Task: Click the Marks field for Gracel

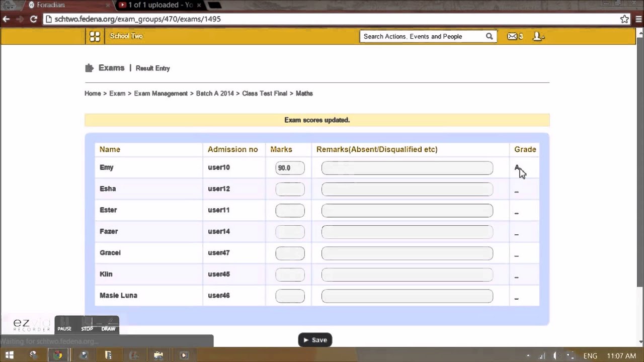Action: point(290,253)
